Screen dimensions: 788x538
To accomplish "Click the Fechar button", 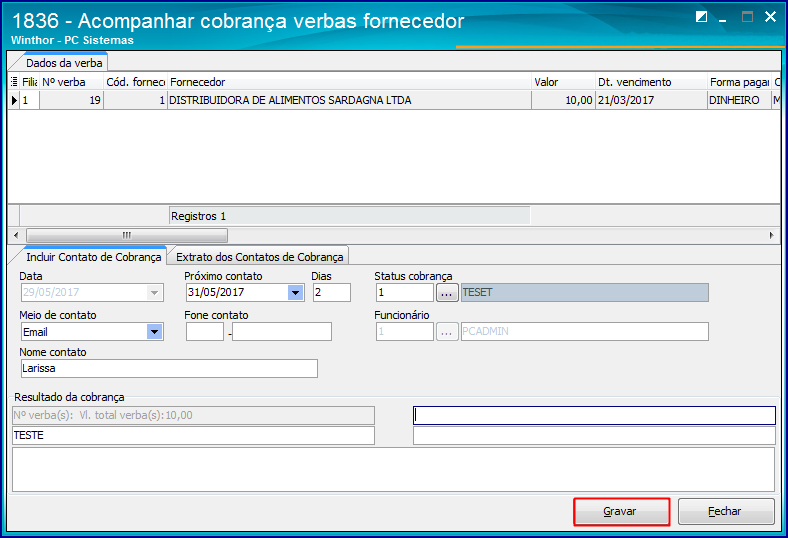I will tap(726, 511).
